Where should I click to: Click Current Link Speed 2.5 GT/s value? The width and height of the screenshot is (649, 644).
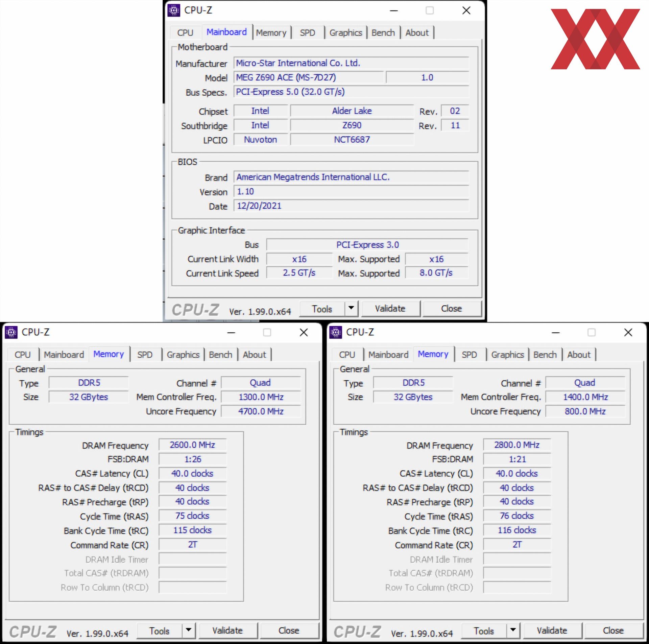299,273
